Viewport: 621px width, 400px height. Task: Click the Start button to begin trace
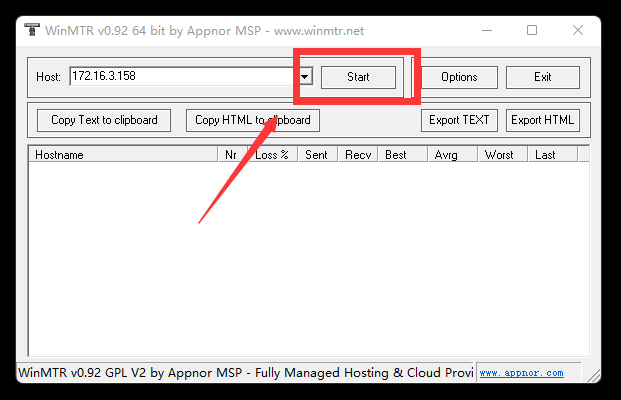358,77
